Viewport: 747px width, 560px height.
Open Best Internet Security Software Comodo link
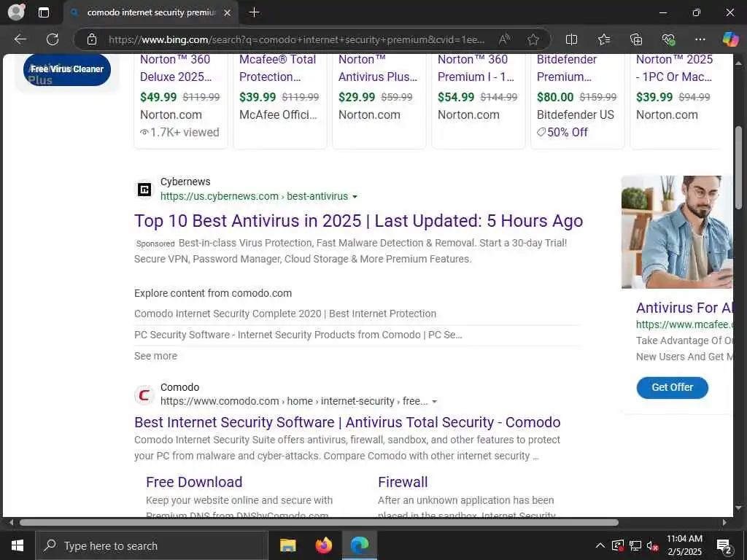[x=347, y=422]
